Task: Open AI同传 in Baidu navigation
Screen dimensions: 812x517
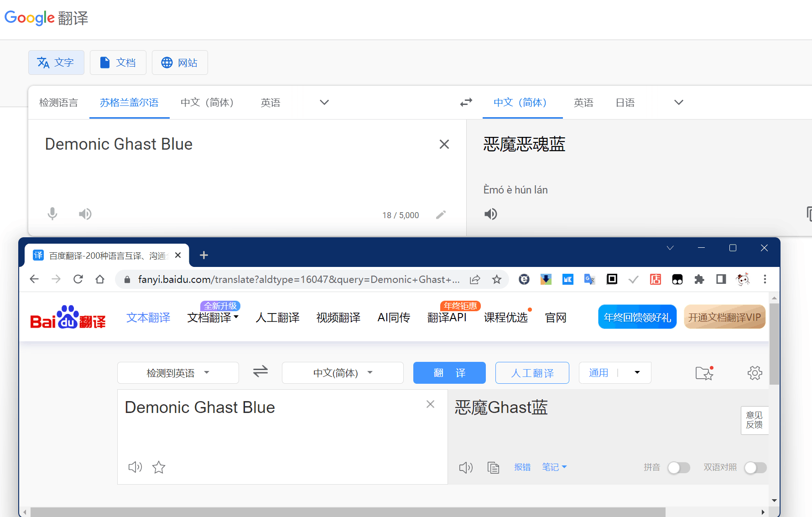Action: click(x=394, y=318)
